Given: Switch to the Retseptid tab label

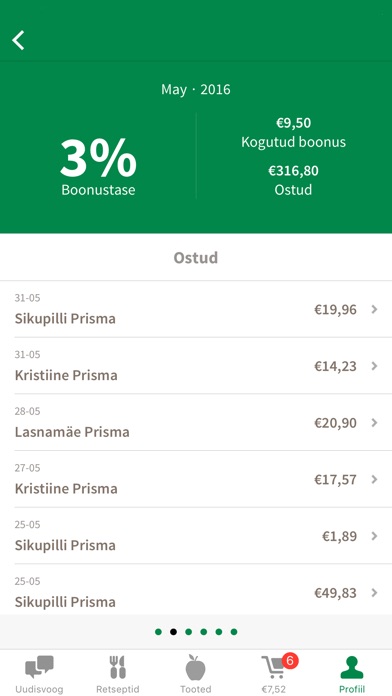Looking at the screenshot, I should [118, 689].
